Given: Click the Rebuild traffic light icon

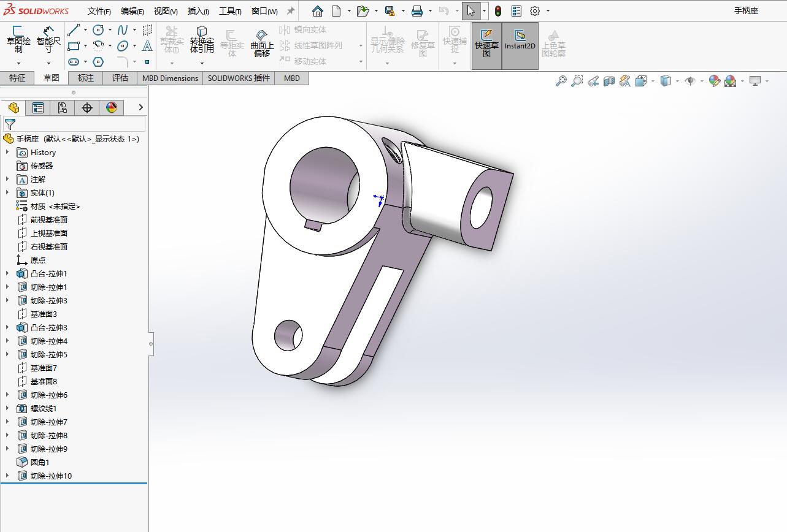Looking at the screenshot, I should pyautogui.click(x=498, y=11).
